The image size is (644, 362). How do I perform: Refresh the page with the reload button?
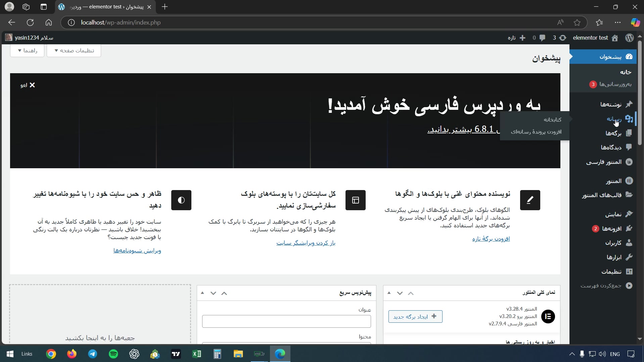(x=30, y=22)
